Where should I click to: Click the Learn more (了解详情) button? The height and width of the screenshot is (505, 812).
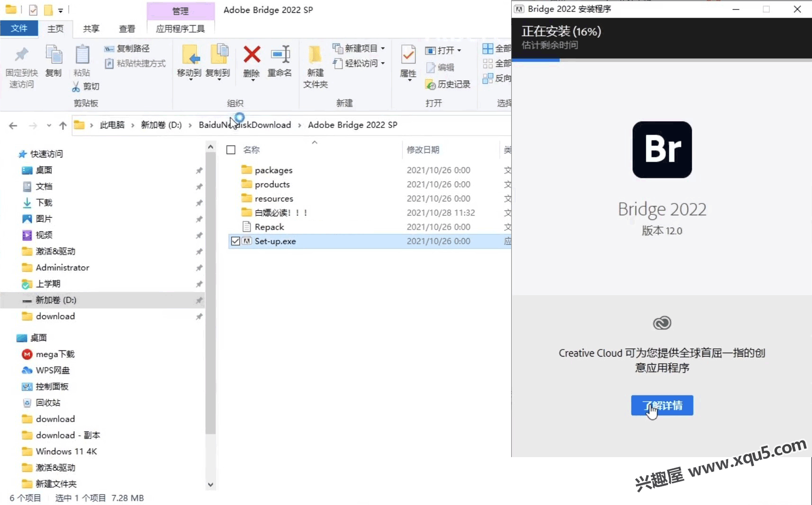662,405
